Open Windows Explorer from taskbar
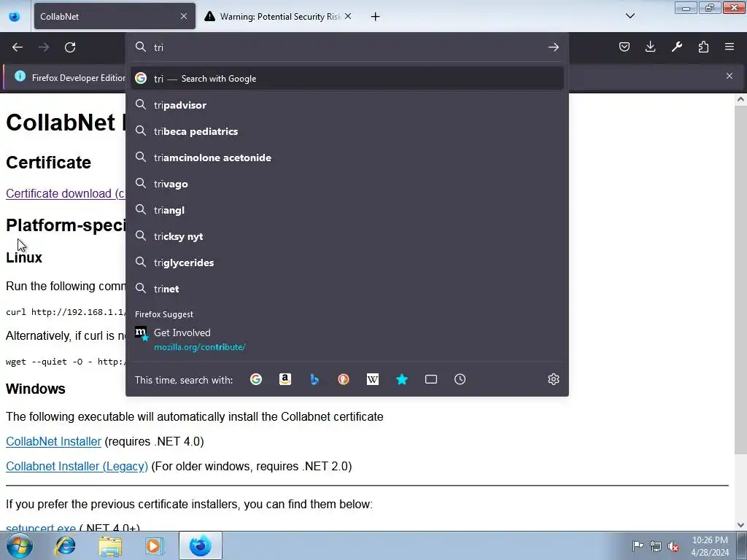 (110, 545)
